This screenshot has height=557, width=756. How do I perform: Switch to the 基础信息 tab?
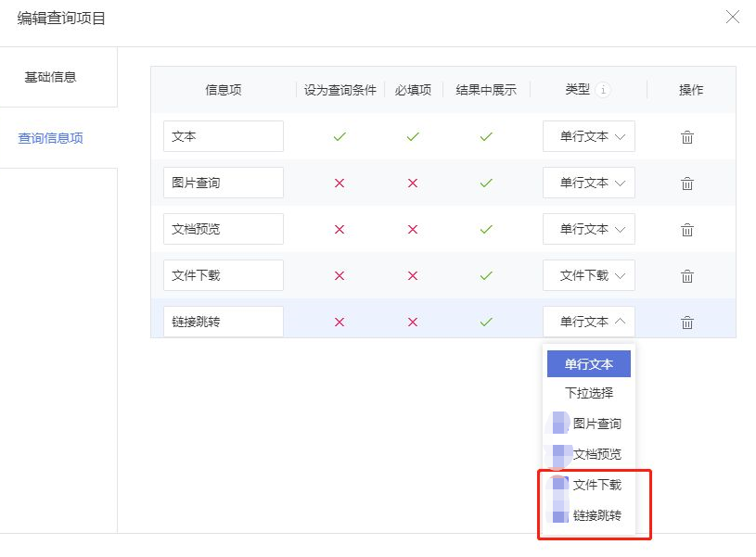point(51,77)
